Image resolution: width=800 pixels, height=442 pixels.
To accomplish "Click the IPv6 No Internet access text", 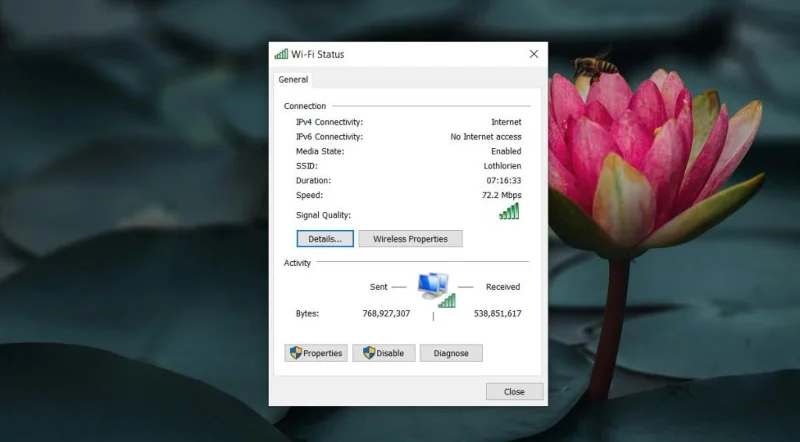I will pyautogui.click(x=486, y=137).
